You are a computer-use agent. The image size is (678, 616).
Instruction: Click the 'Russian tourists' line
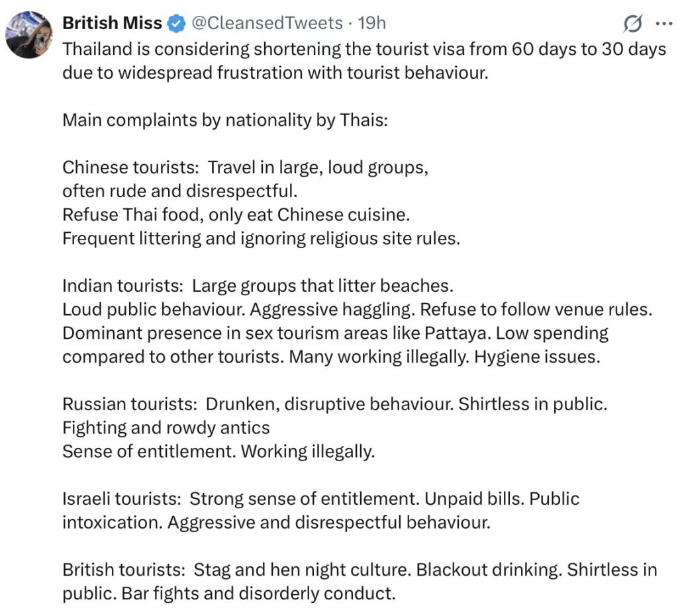tap(334, 404)
